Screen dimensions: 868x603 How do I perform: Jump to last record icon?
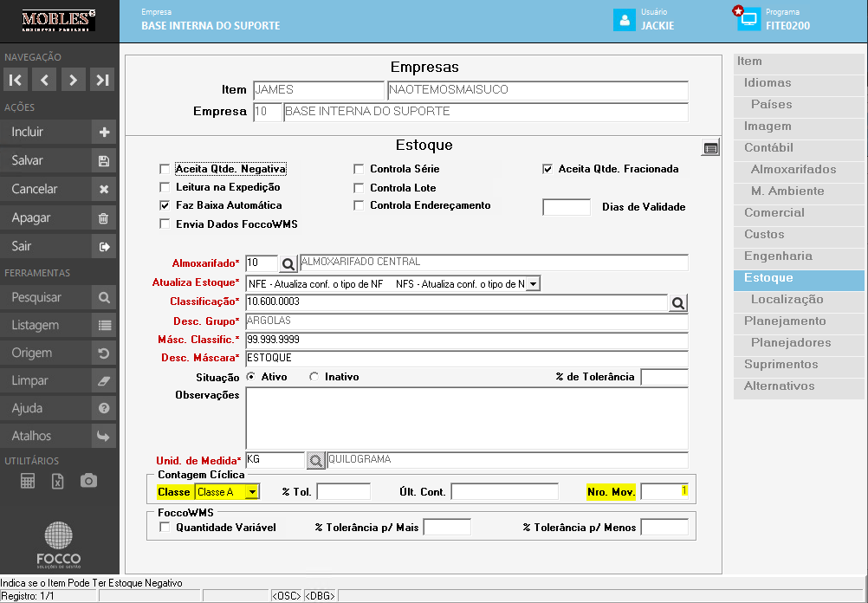tap(102, 80)
